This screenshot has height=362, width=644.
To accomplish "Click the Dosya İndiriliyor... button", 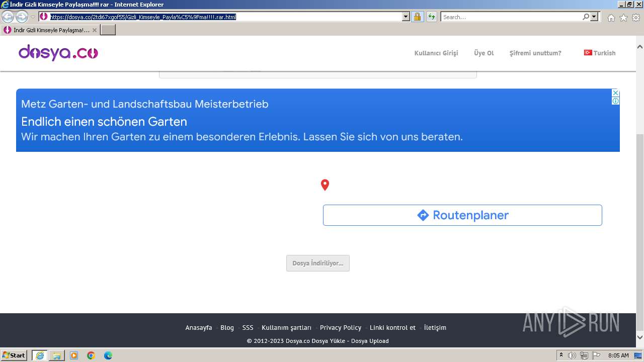I will 318,263.
